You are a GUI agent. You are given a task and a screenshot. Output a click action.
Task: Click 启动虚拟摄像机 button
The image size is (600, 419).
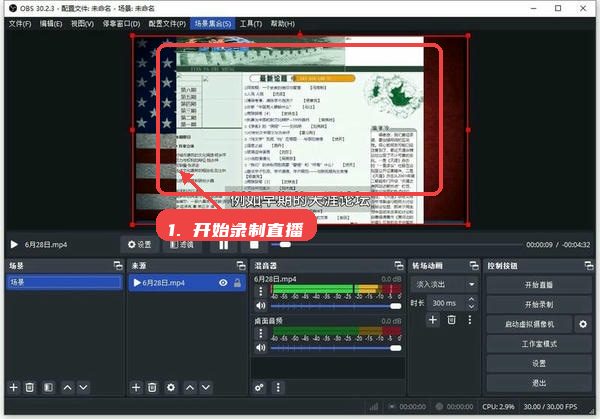click(x=530, y=324)
